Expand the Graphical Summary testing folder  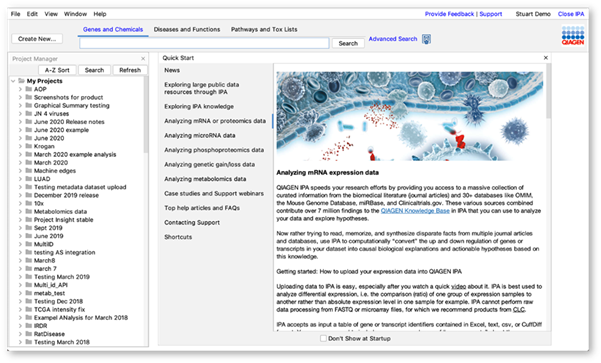[x=20, y=105]
